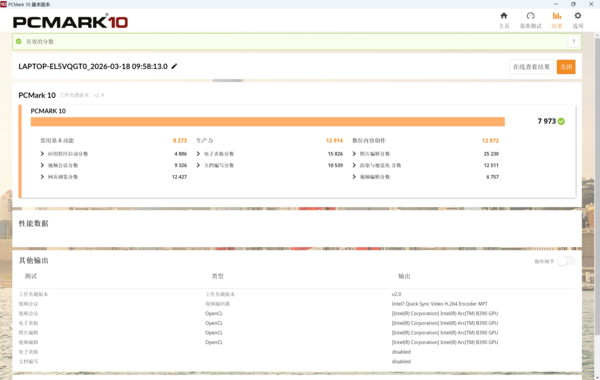Expand the 文档编写分数 row
The height and width of the screenshot is (380, 600).
click(x=198, y=165)
